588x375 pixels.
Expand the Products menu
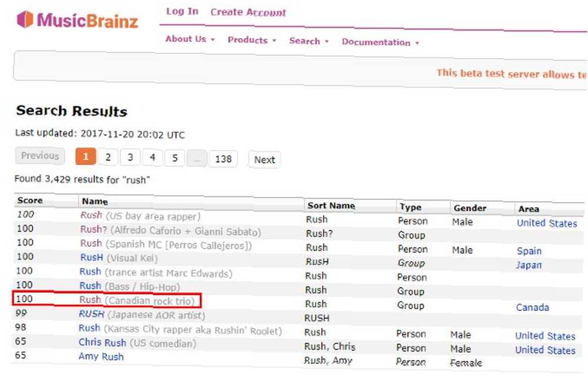click(x=252, y=40)
